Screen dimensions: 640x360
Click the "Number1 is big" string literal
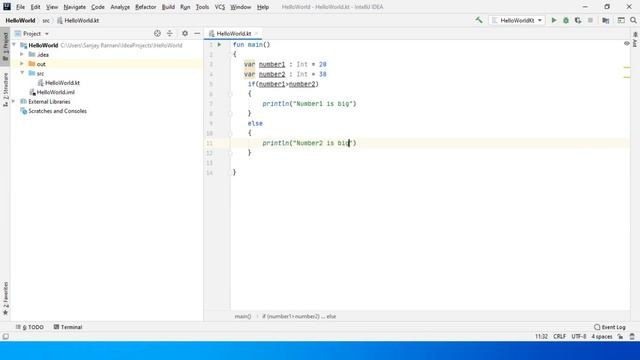pyautogui.click(x=322, y=104)
